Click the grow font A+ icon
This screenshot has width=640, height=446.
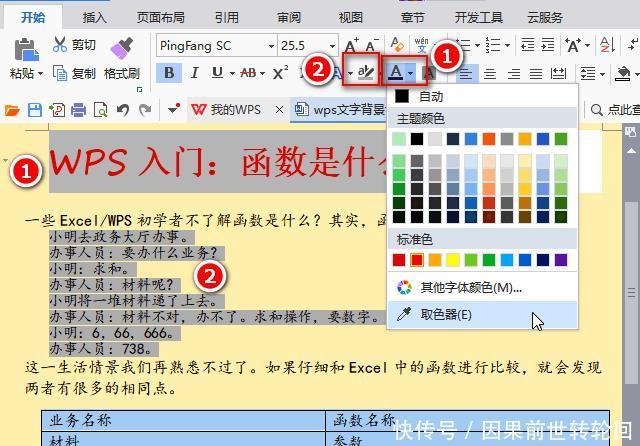pyautogui.click(x=351, y=45)
